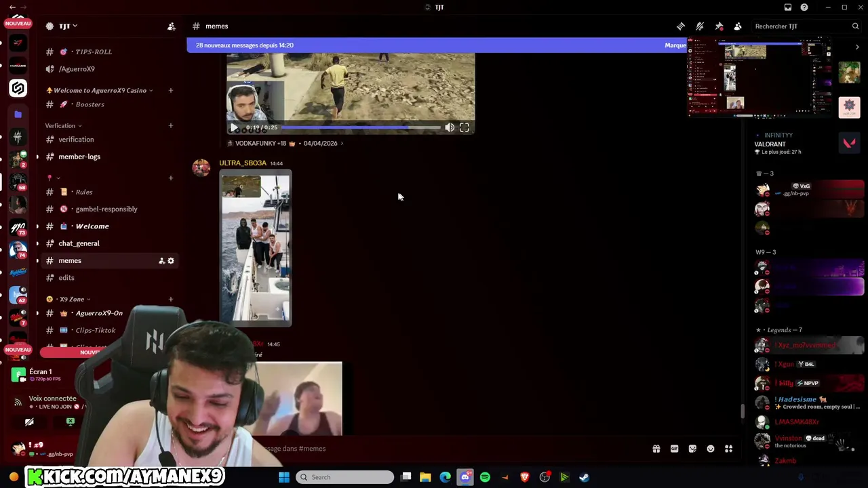The height and width of the screenshot is (488, 868).
Task: Join the /AguerroX9 voice channel
Action: click(x=77, y=69)
